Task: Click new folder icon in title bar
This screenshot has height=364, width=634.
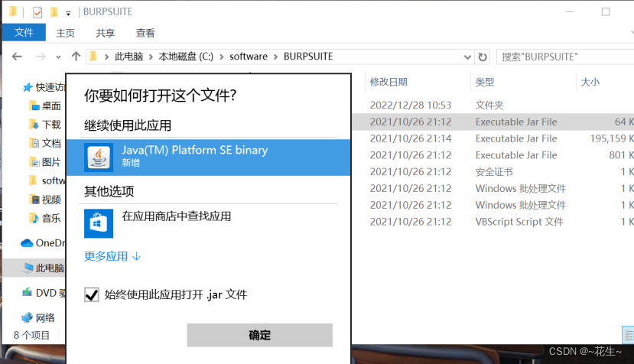Action: pyautogui.click(x=54, y=12)
